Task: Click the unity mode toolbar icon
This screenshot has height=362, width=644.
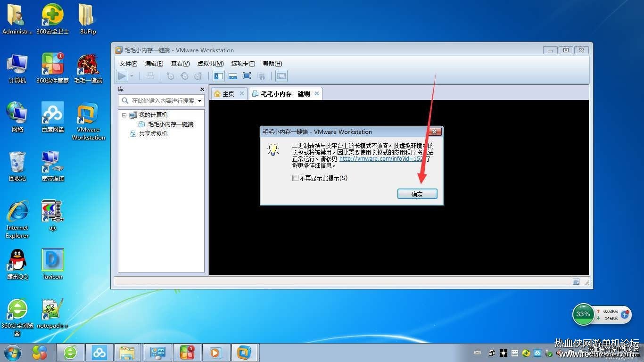Action: click(x=261, y=76)
